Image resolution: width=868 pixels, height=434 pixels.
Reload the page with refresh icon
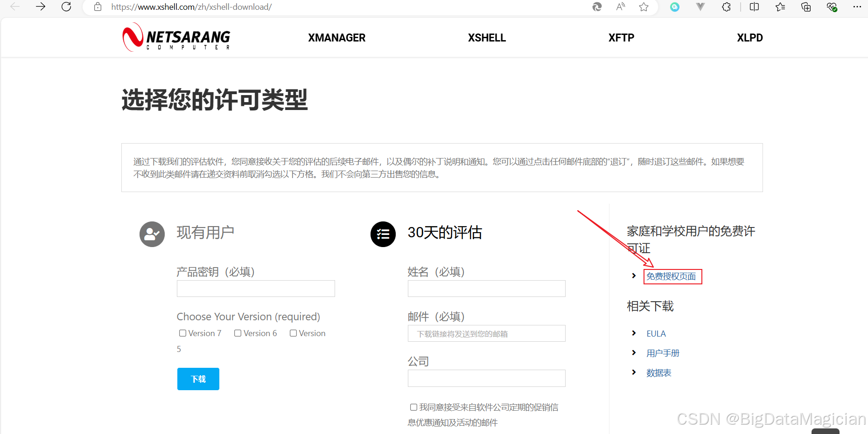click(66, 7)
